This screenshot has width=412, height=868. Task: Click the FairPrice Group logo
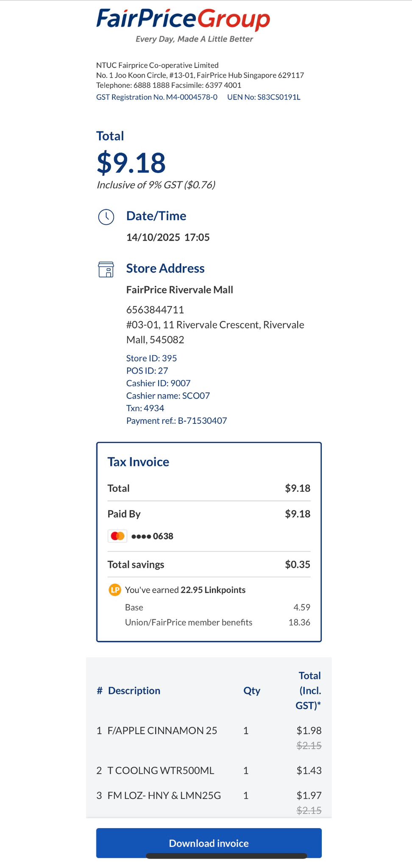click(183, 25)
